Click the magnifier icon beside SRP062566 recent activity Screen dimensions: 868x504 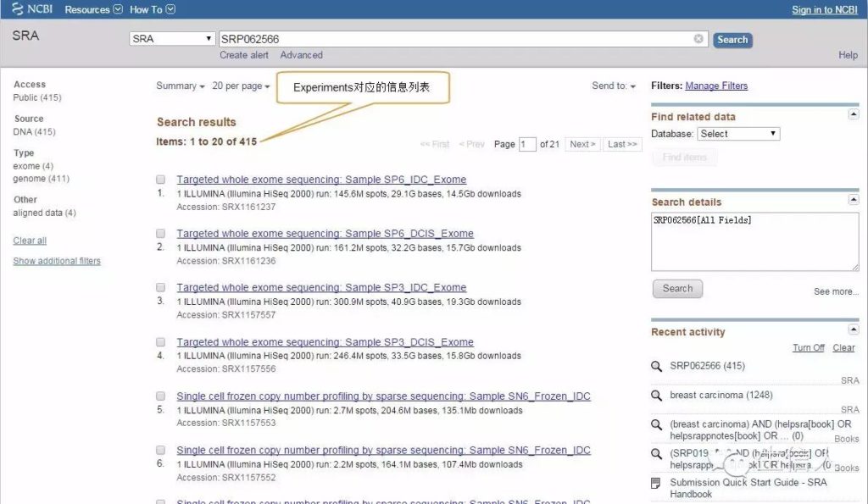(657, 368)
